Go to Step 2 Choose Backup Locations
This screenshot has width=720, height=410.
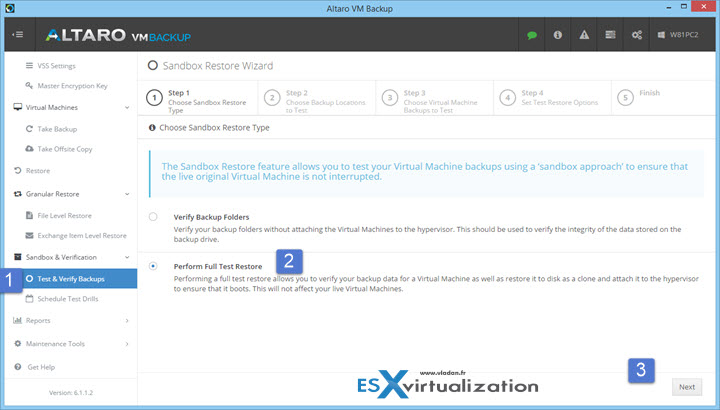pos(317,98)
